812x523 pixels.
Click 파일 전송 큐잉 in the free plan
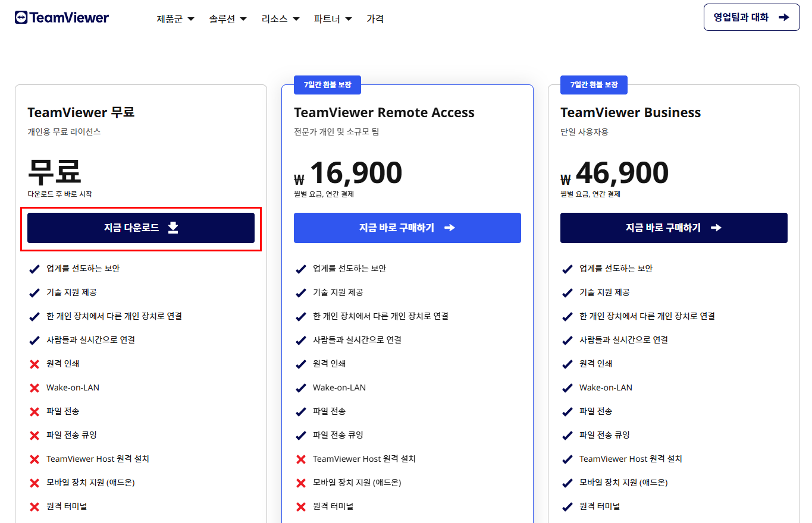point(71,435)
